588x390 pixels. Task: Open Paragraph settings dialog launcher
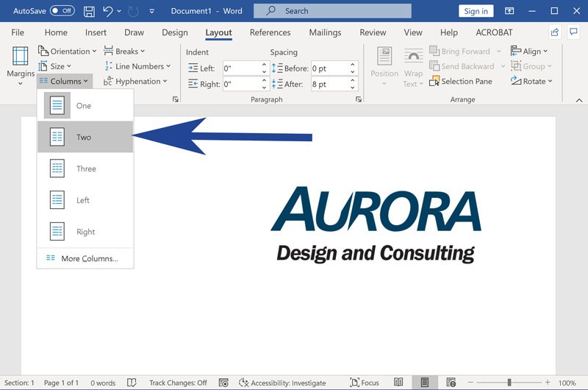pos(359,99)
